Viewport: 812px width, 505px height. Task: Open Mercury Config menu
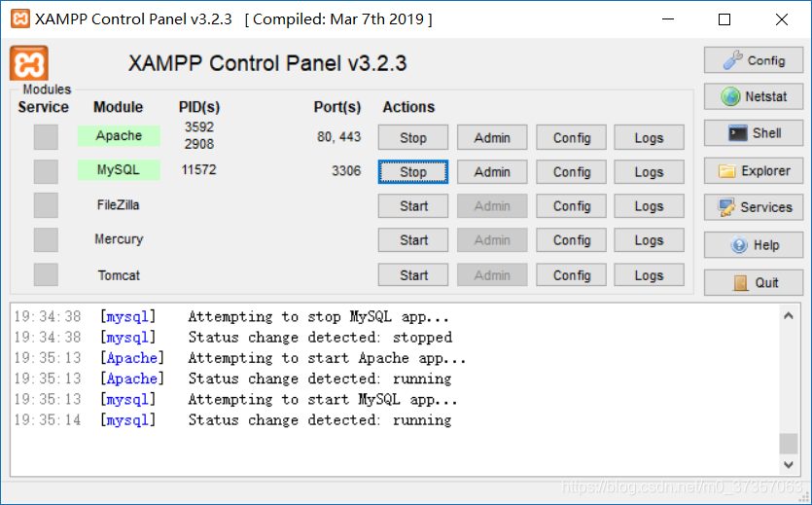(x=571, y=239)
